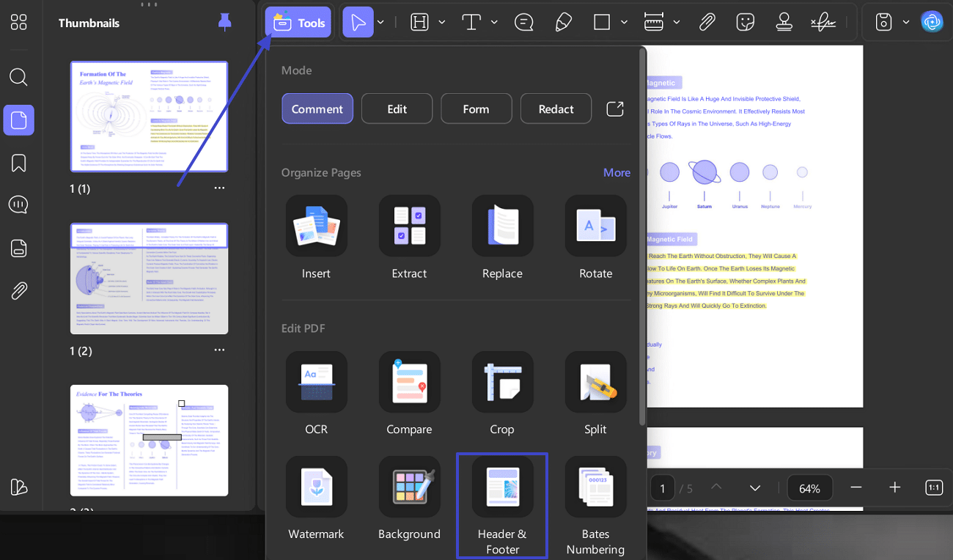Screen dimensions: 953x560
Task: Open options menu for page 1 (1)
Action: [219, 188]
